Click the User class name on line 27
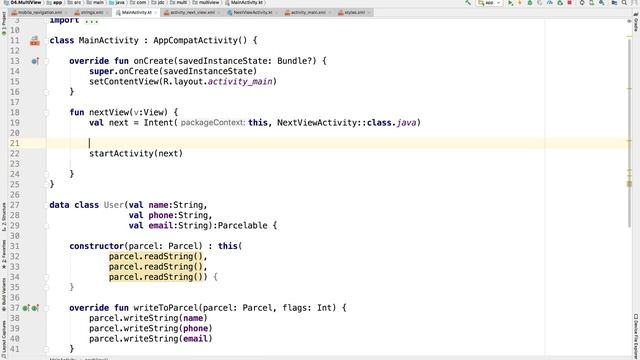Screen dimensions: 640x360 tap(113, 205)
